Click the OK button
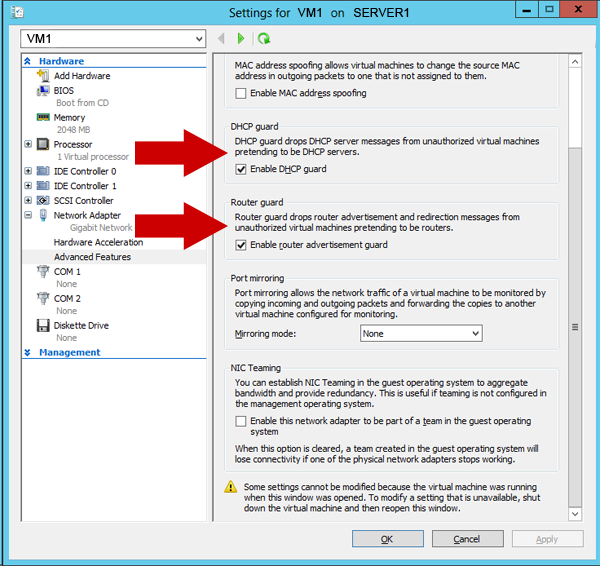This screenshot has width=600, height=566. tap(388, 539)
